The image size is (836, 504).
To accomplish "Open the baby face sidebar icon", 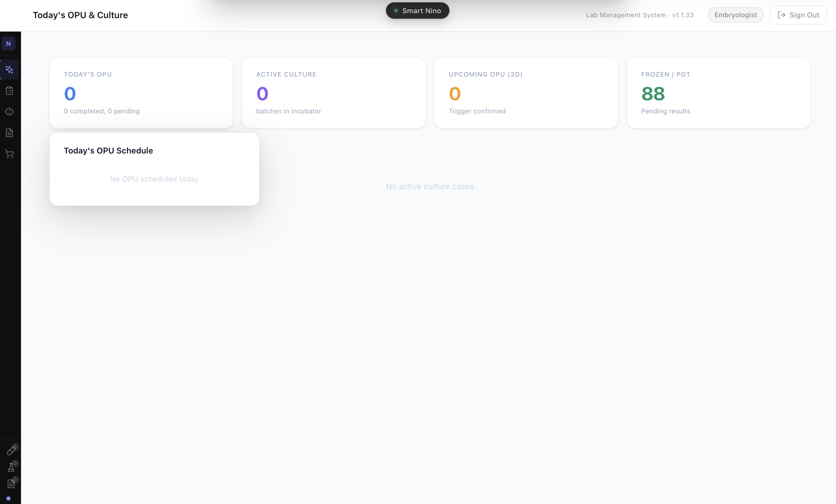I will [x=9, y=112].
